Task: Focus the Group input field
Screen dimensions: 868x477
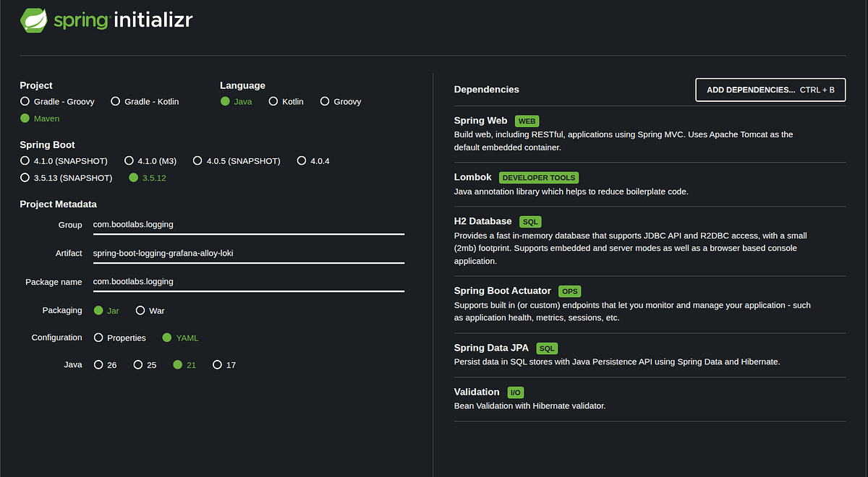Action: click(248, 225)
